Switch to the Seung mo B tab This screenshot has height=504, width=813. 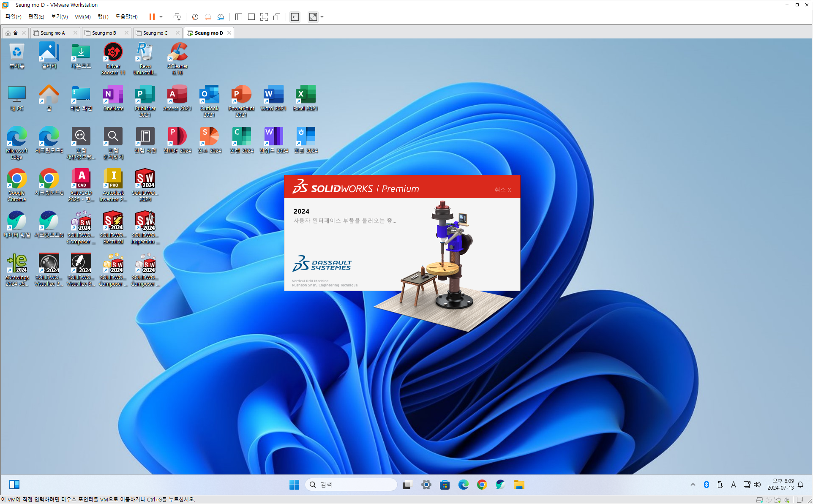tap(104, 33)
